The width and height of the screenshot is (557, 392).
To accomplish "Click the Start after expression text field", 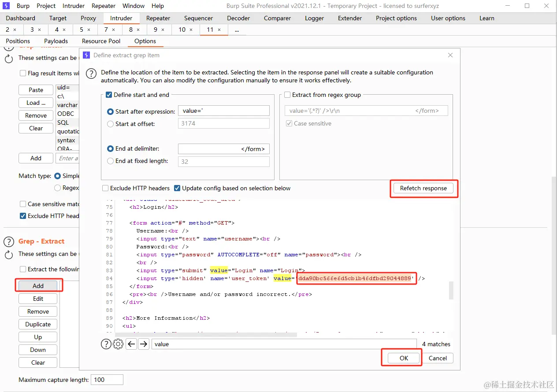I will tap(223, 111).
